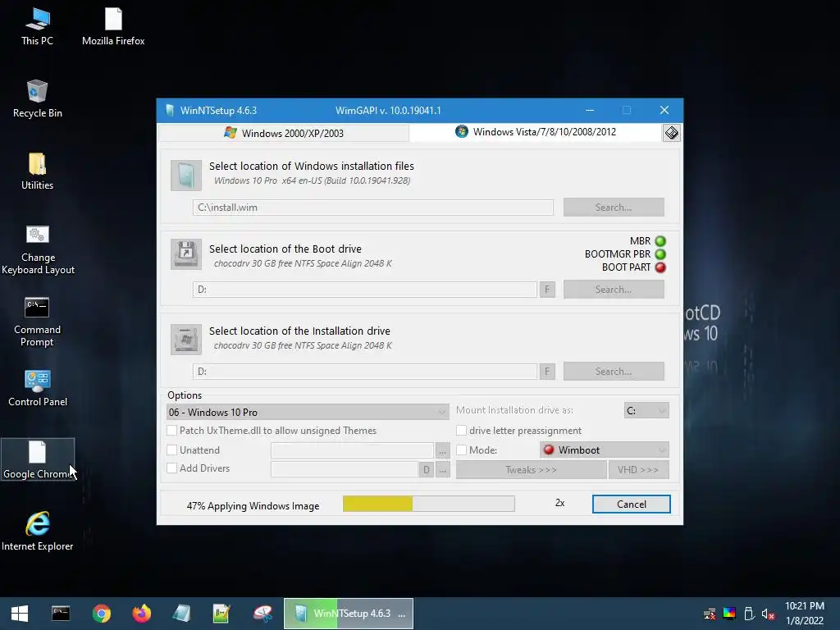The height and width of the screenshot is (630, 840).
Task: Click the D button beside Add Drivers
Action: click(426, 470)
